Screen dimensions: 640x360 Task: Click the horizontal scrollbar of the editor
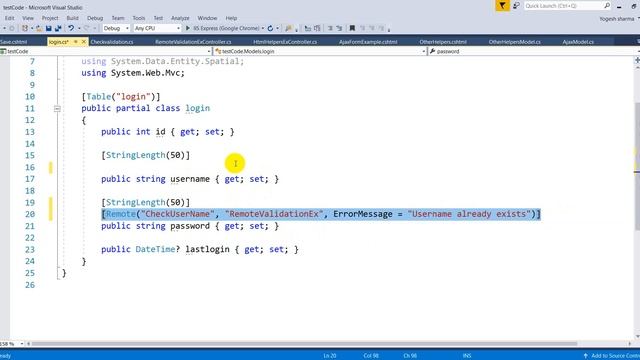pyautogui.click(x=304, y=344)
